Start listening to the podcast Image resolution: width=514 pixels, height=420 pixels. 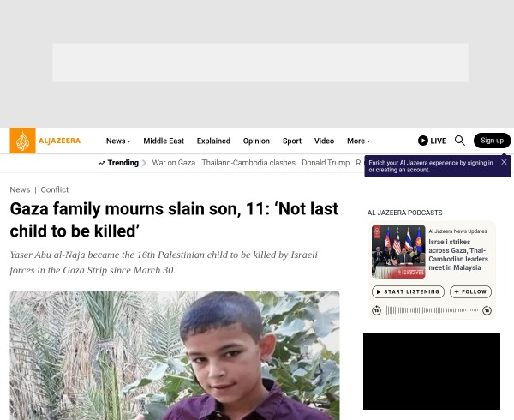point(408,291)
